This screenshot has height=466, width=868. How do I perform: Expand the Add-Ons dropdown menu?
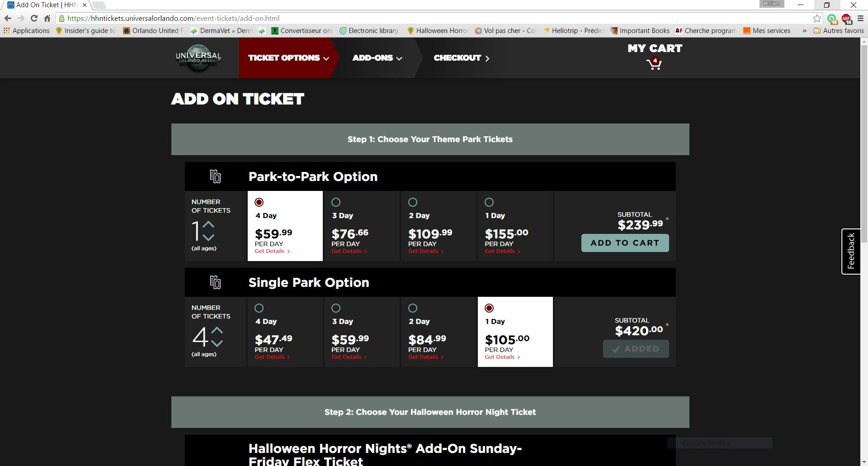pyautogui.click(x=377, y=58)
